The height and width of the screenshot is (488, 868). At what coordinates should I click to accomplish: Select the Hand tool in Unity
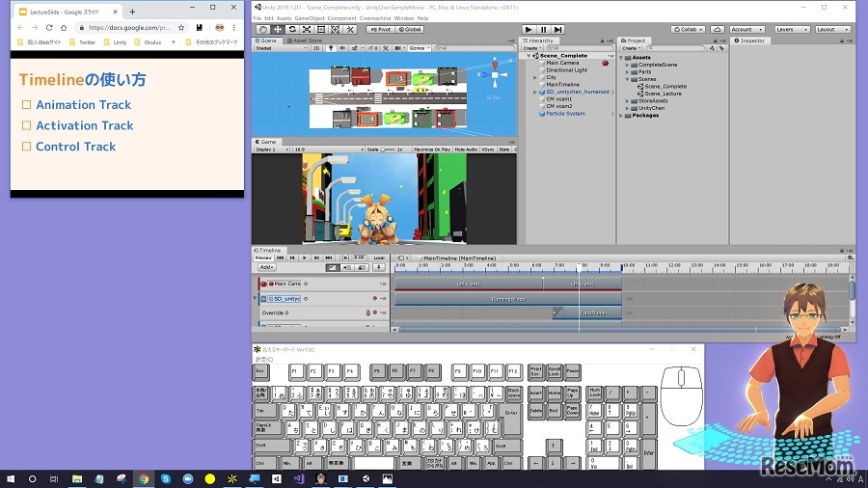coord(263,30)
